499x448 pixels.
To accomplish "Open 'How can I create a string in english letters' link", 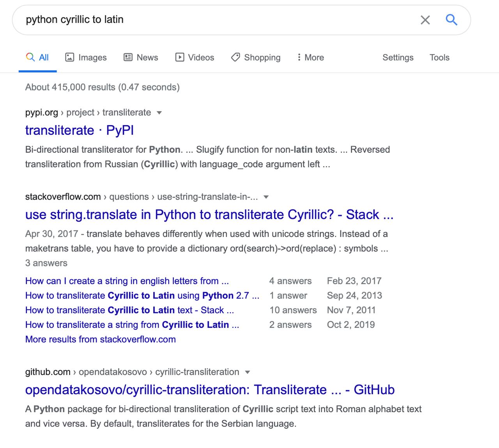I will [x=127, y=281].
